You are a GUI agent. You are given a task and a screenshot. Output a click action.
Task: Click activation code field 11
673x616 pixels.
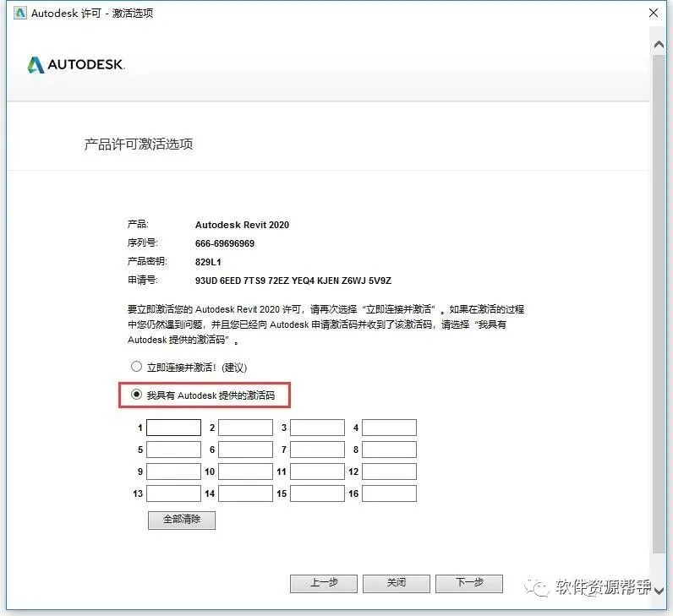[317, 472]
